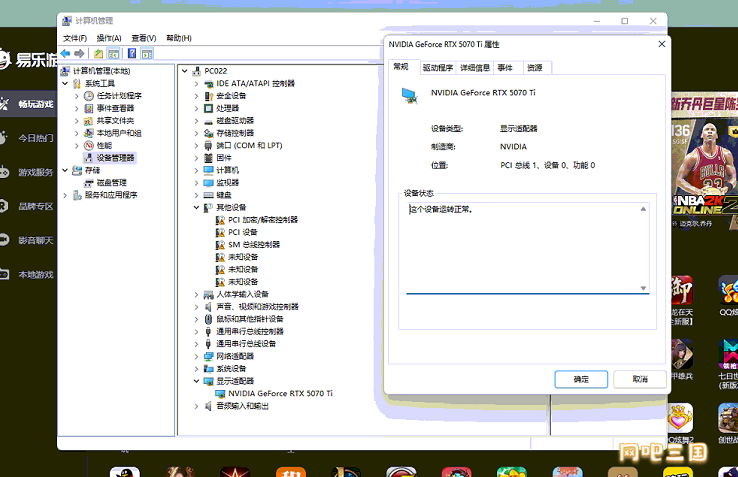
Task: Select 本地用户和组 in the tree
Action: pyautogui.click(x=119, y=133)
